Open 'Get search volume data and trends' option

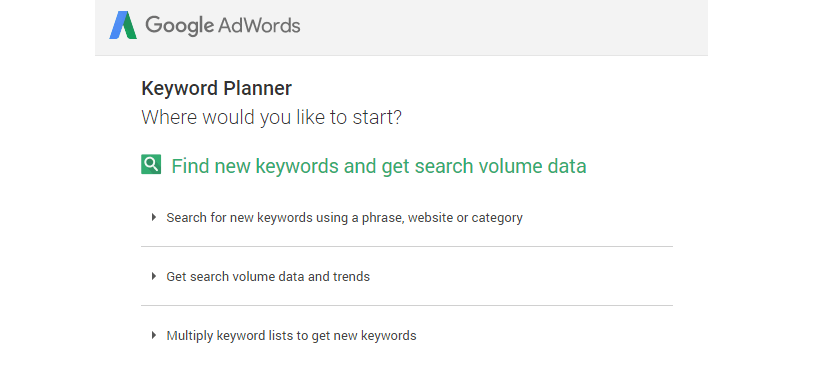(268, 277)
